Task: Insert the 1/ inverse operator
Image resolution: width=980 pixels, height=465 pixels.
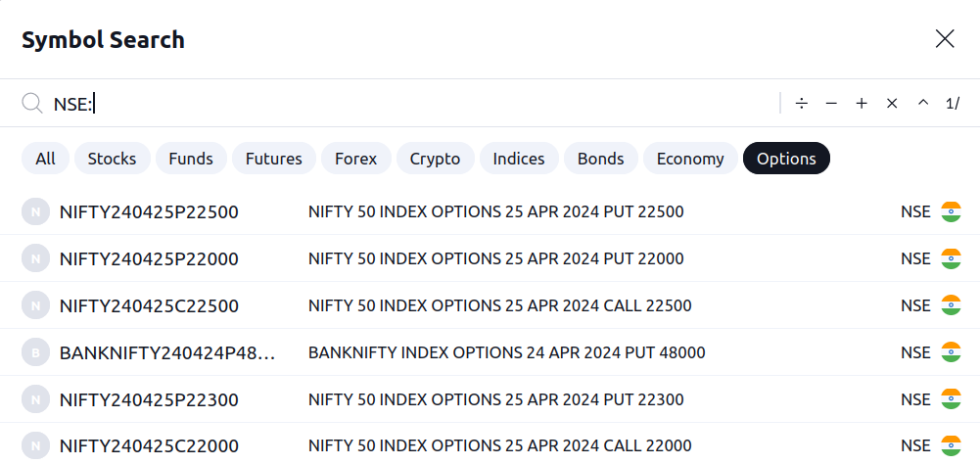Action: click(x=953, y=103)
